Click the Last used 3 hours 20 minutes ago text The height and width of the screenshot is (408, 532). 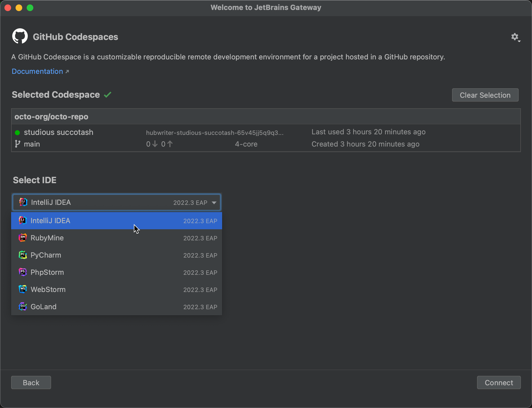click(368, 132)
